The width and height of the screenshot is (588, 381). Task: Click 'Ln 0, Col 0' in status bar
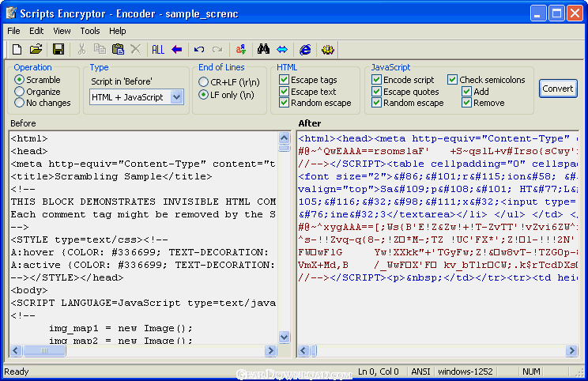coord(379,372)
